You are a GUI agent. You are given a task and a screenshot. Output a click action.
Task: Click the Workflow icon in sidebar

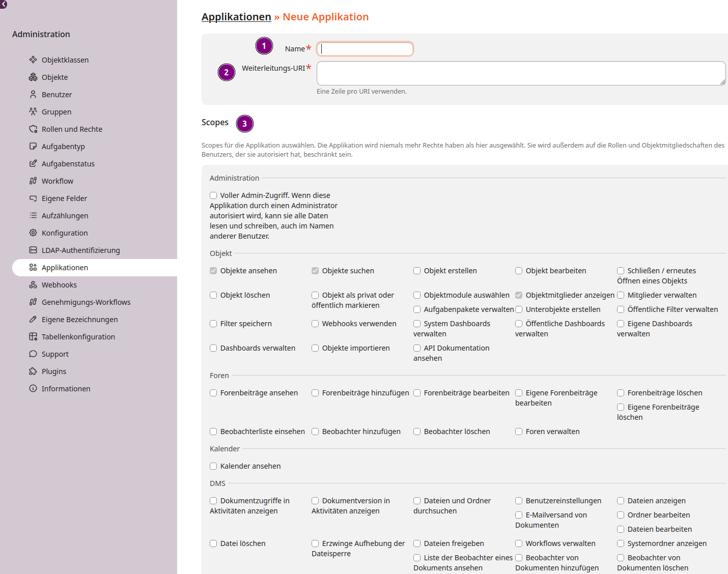click(x=33, y=181)
